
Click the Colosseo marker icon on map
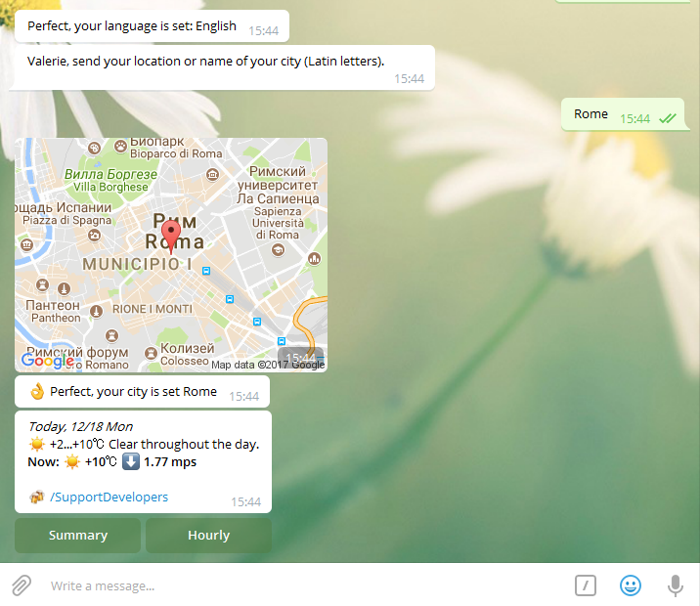[152, 354]
